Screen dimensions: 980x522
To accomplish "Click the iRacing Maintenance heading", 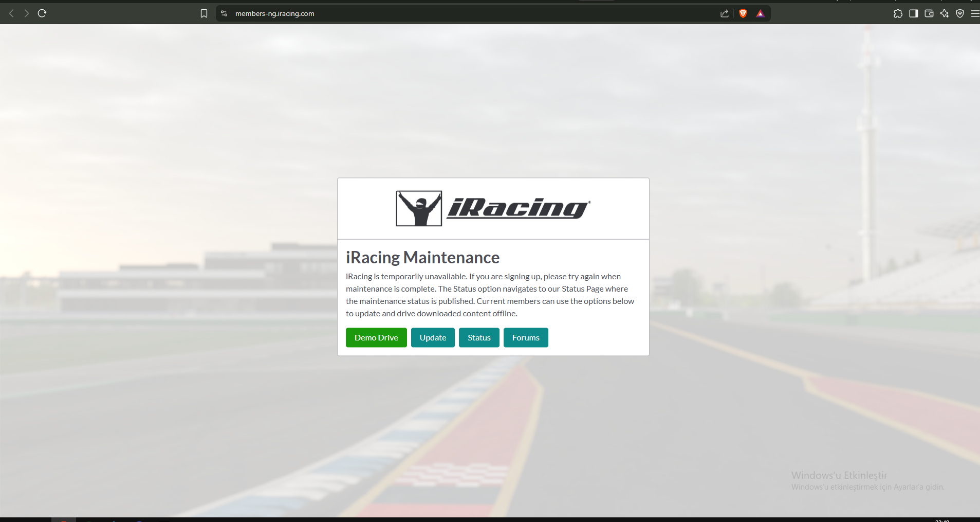I will point(422,257).
